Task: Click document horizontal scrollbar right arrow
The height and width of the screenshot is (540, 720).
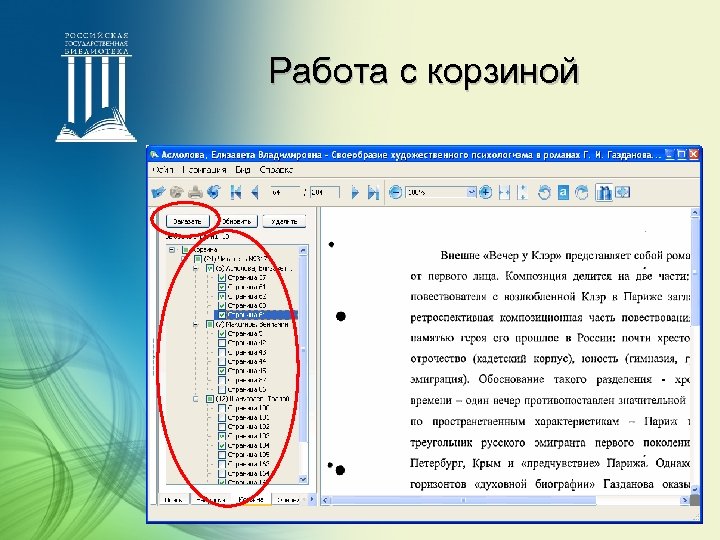Action: click(685, 500)
